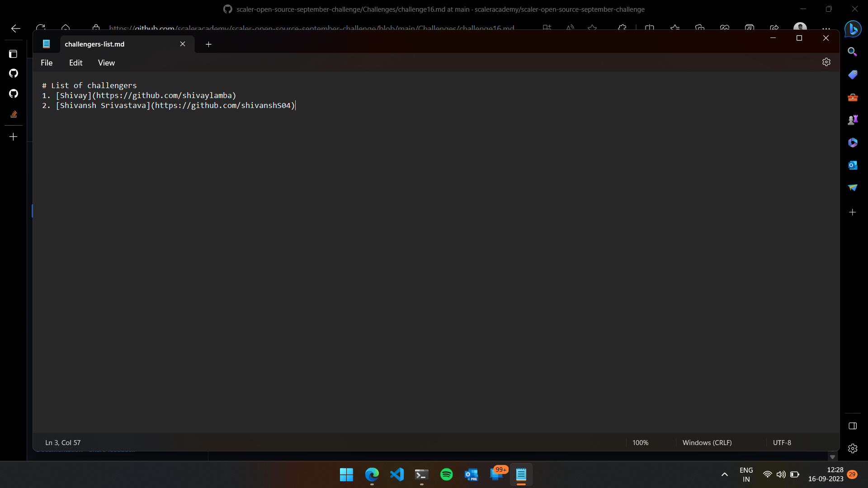Open Bing Copilot icon at top right
The height and width of the screenshot is (488, 868).
[x=853, y=29]
